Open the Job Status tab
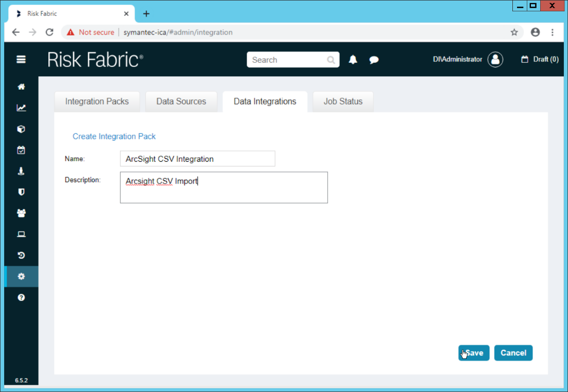The image size is (568, 392). tap(343, 101)
